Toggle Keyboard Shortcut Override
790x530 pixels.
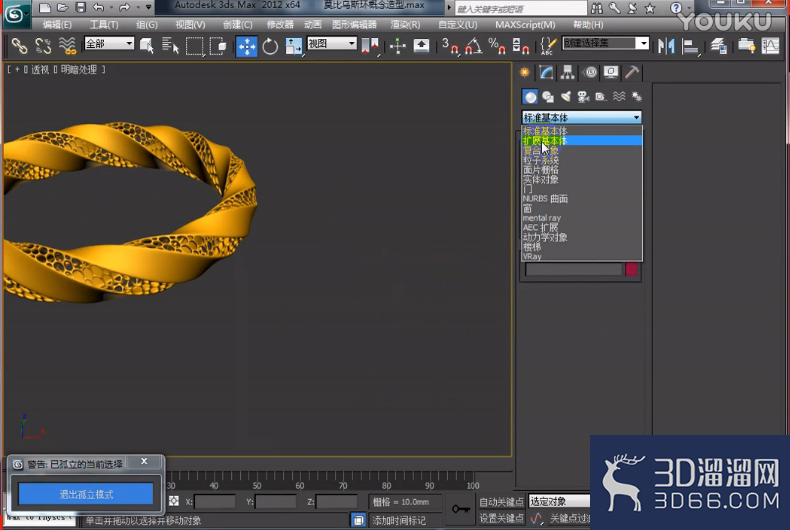click(x=421, y=46)
